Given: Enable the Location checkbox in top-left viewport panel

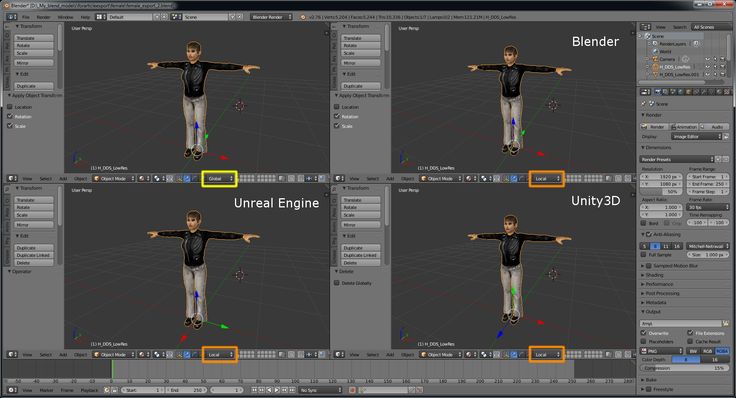Looking at the screenshot, I should [10, 107].
